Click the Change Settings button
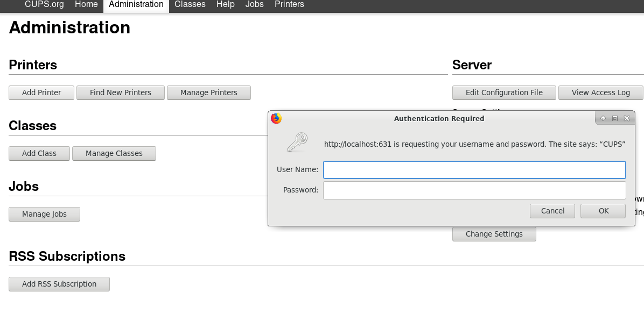Screen dimensions: 644x314 pyautogui.click(x=494, y=234)
